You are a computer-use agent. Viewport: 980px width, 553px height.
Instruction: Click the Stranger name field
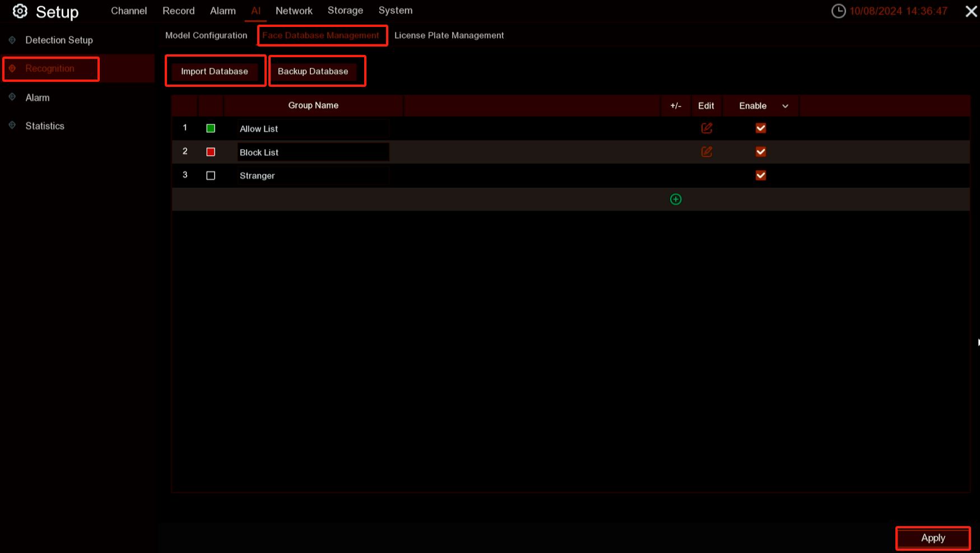click(313, 175)
